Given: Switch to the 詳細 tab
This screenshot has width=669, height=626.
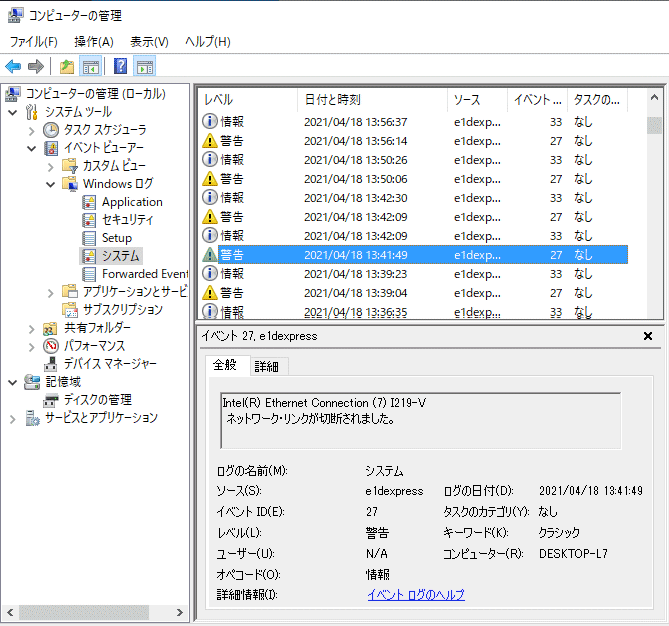Looking at the screenshot, I should [x=267, y=367].
